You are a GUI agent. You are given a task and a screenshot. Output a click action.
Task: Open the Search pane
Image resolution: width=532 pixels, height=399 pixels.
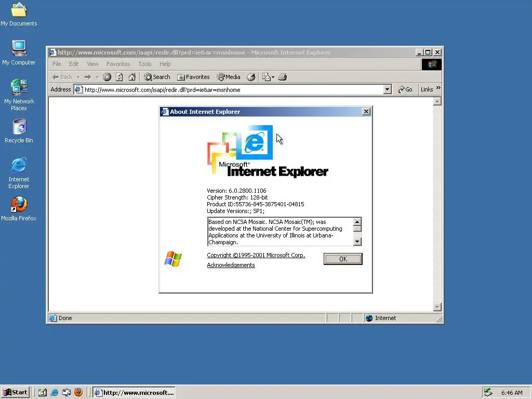pyautogui.click(x=157, y=77)
